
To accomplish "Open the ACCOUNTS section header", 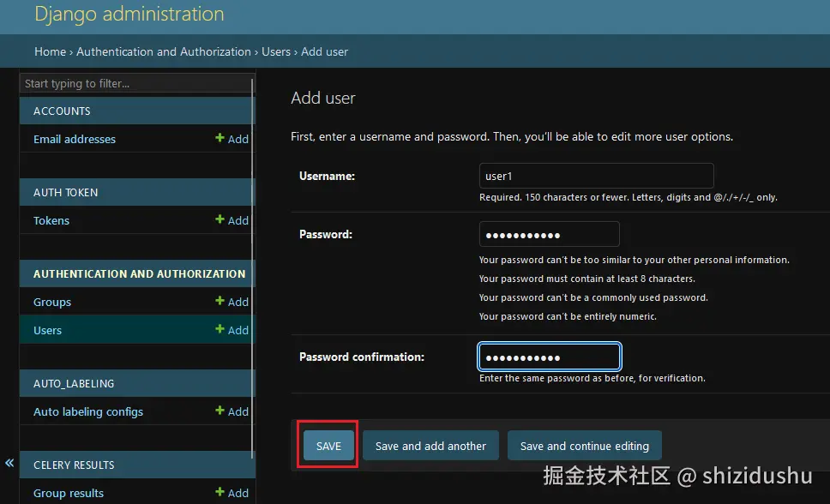I will (62, 111).
